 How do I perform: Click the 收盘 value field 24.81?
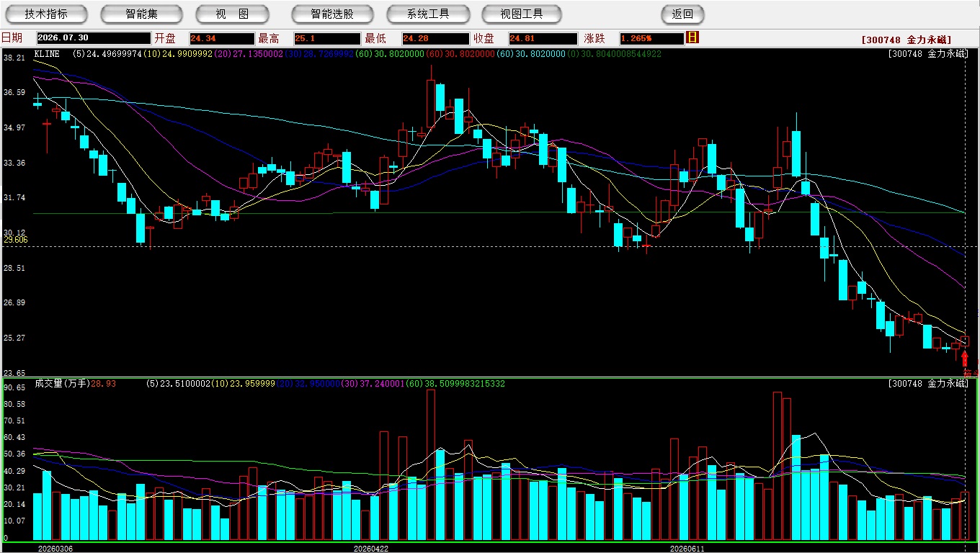coord(543,39)
